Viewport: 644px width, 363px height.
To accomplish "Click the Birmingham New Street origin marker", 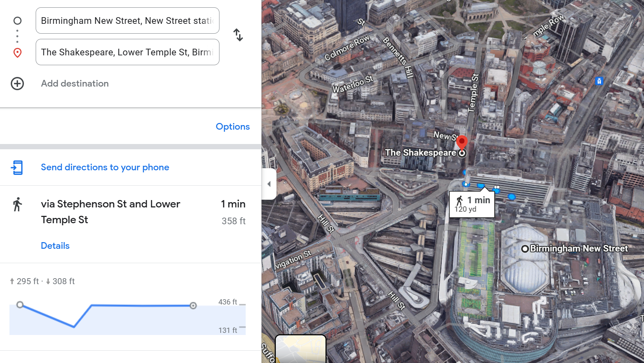I will 525,249.
